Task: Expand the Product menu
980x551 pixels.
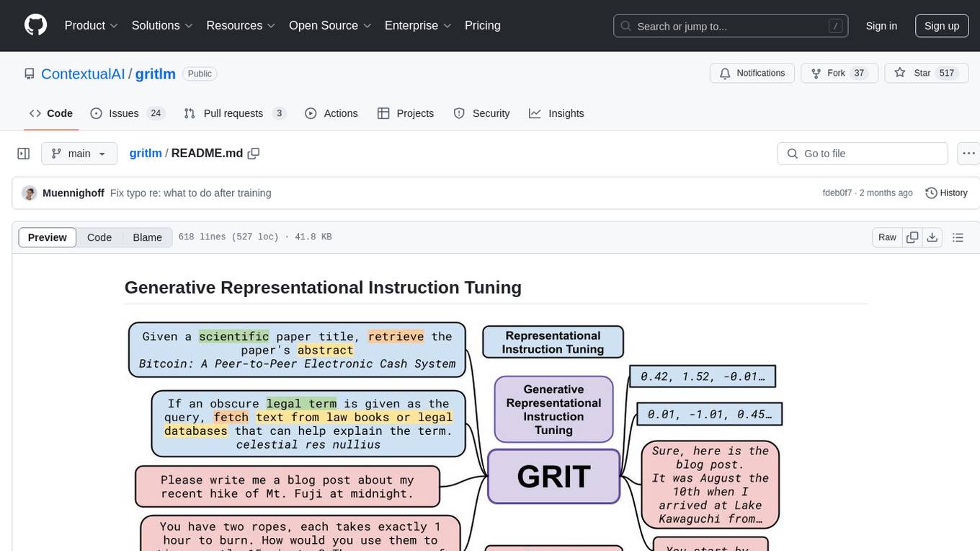Action: (x=92, y=25)
